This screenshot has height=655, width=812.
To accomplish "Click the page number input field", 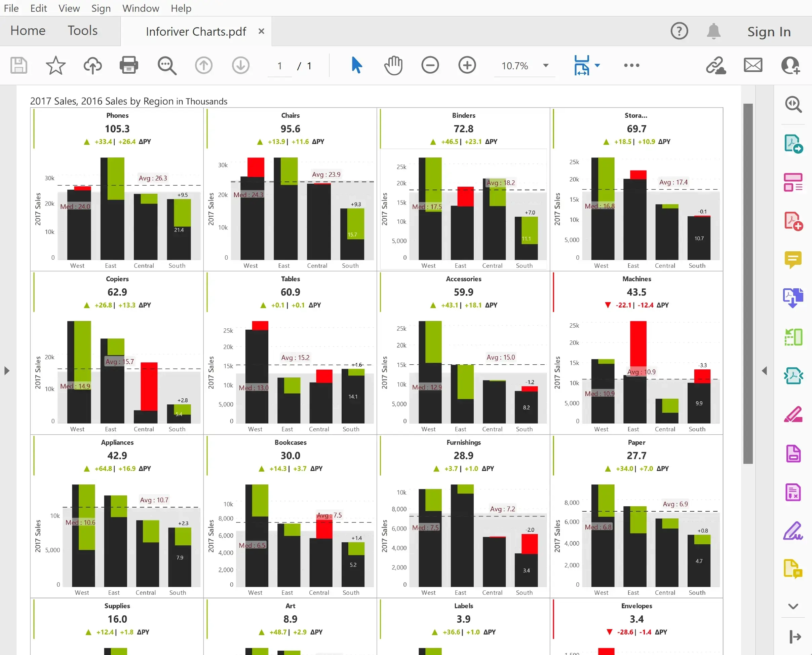I will tap(279, 66).
